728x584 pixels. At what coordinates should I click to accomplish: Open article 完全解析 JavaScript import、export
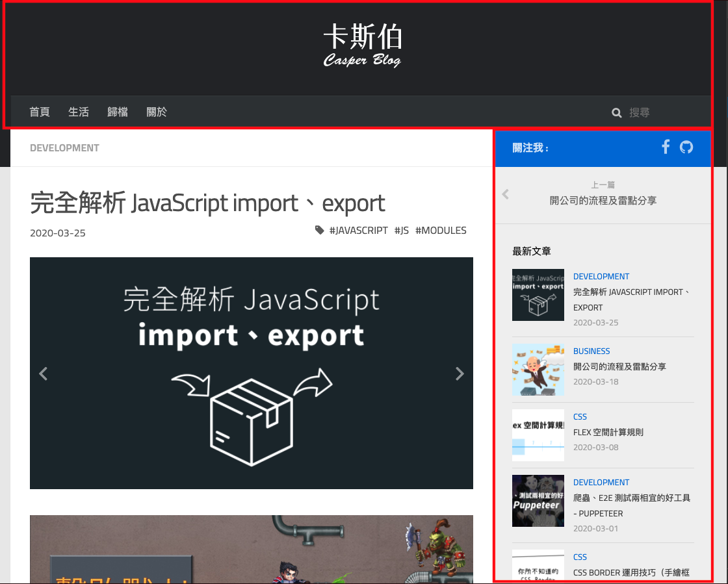click(x=206, y=203)
